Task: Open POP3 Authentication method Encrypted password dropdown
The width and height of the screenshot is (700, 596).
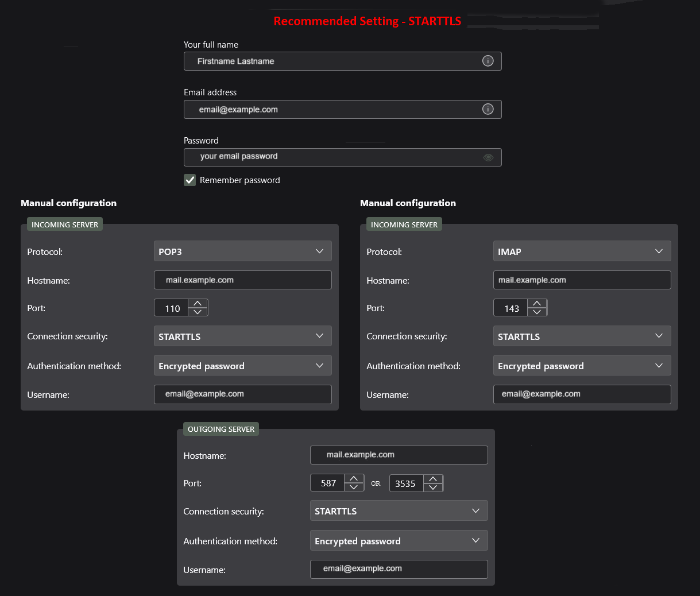Action: coord(242,366)
